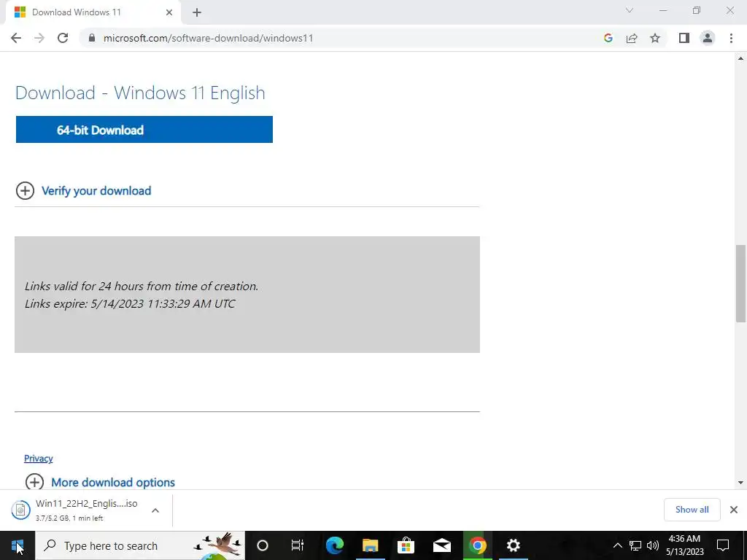Close the downloads bar

pyautogui.click(x=734, y=510)
